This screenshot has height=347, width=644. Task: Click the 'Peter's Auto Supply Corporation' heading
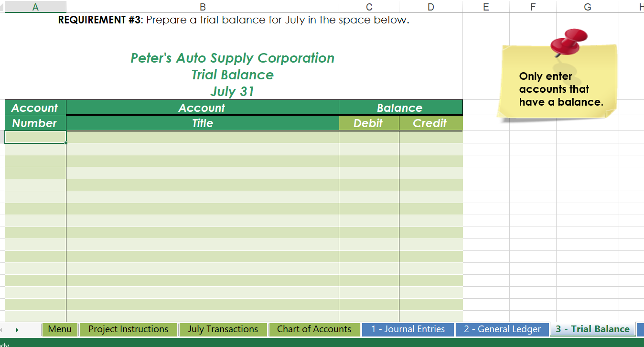click(233, 58)
